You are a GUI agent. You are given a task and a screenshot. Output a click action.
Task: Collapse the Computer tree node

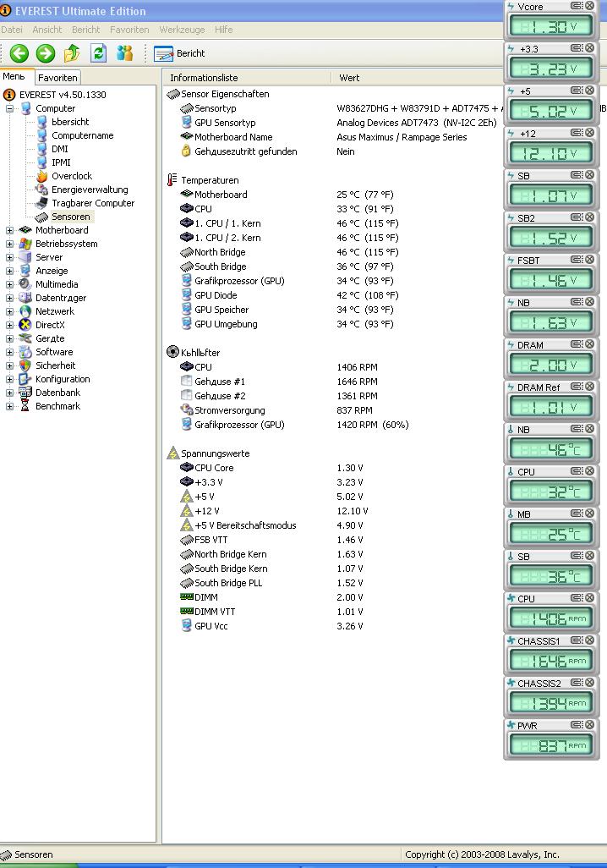[9, 108]
